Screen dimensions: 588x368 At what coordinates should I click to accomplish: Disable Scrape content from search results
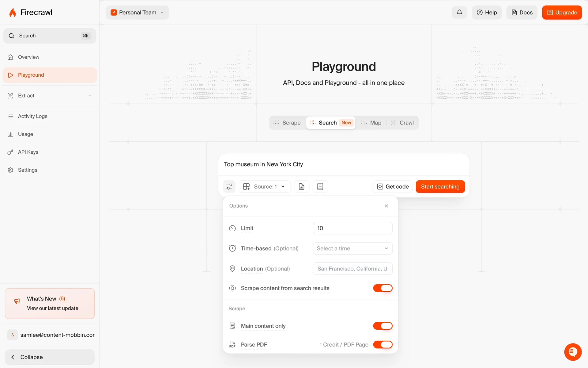tap(383, 288)
